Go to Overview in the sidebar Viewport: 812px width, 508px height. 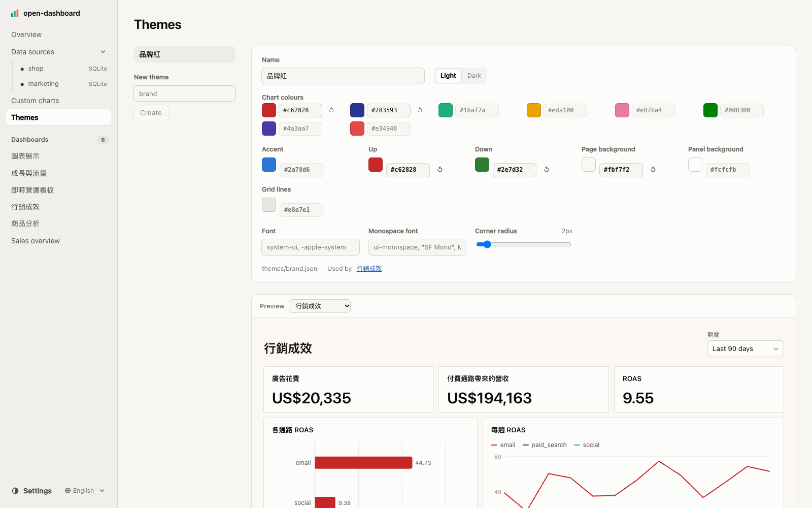pos(58,35)
